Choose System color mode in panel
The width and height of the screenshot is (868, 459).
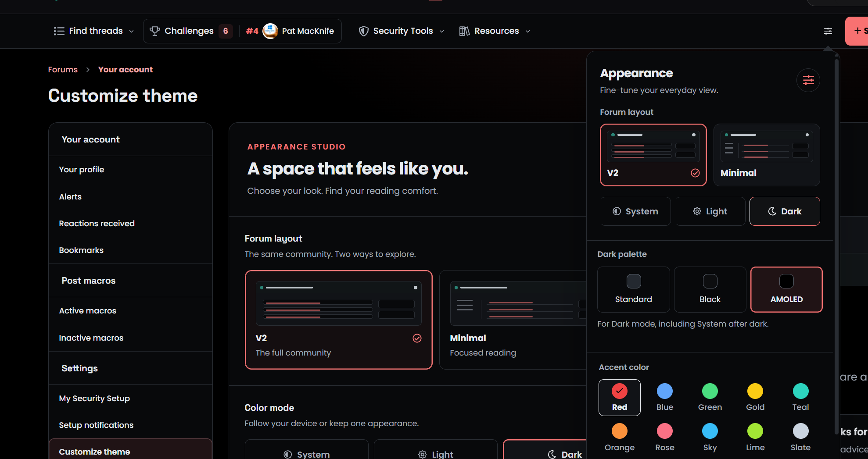[635, 211]
